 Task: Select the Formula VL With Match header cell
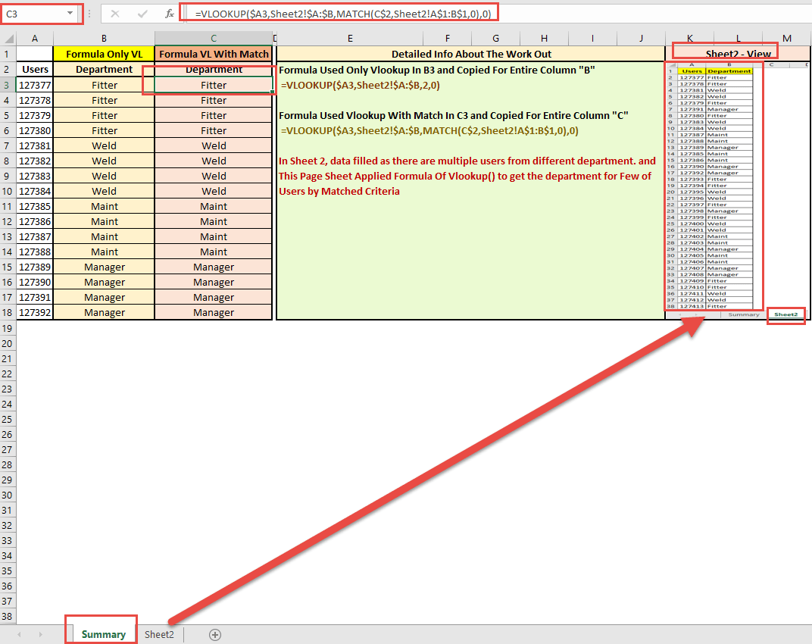coord(213,54)
